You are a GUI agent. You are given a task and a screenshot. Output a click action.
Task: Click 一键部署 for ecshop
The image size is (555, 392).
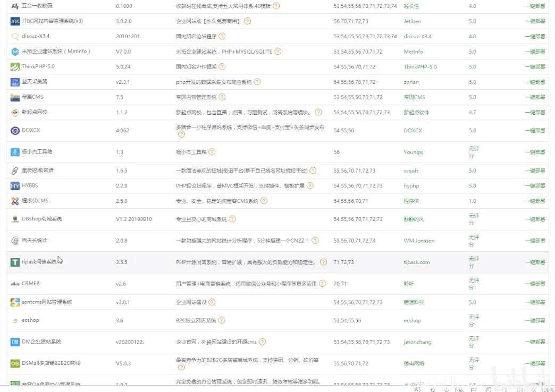click(535, 320)
